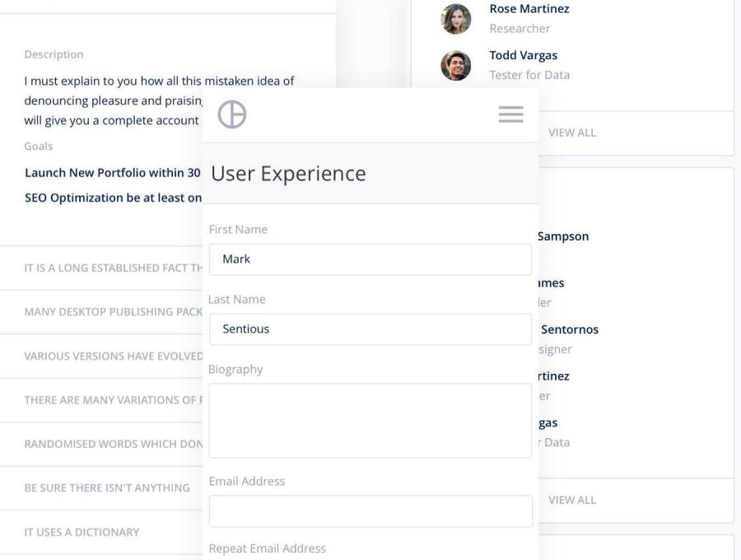Viewport: 741px width, 560px height.
Task: Click the Researcher role label
Action: click(x=520, y=29)
